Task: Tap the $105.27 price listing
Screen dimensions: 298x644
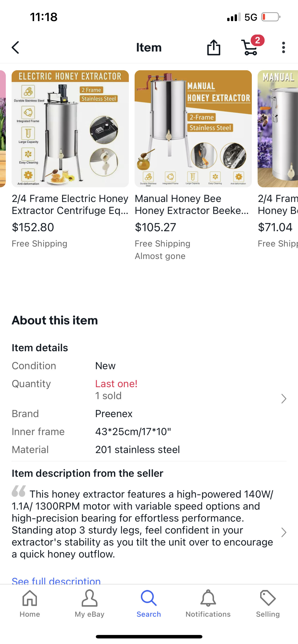Action: pos(155,227)
